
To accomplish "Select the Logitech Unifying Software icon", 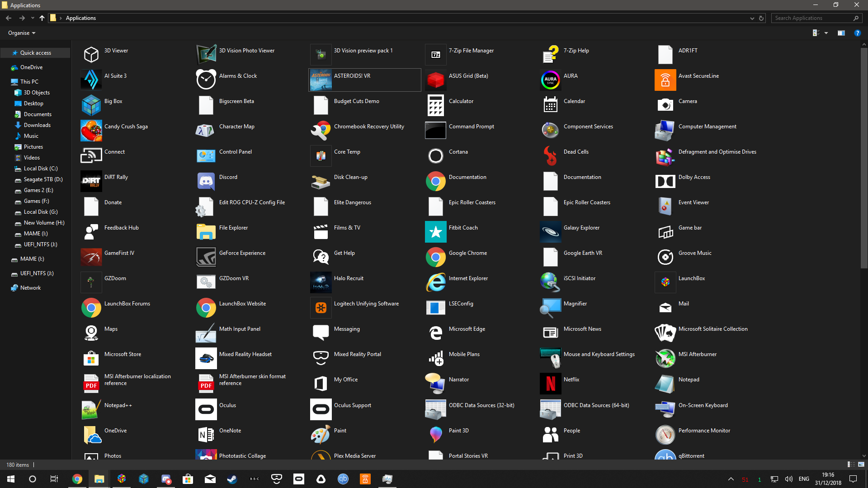I will [x=321, y=308].
